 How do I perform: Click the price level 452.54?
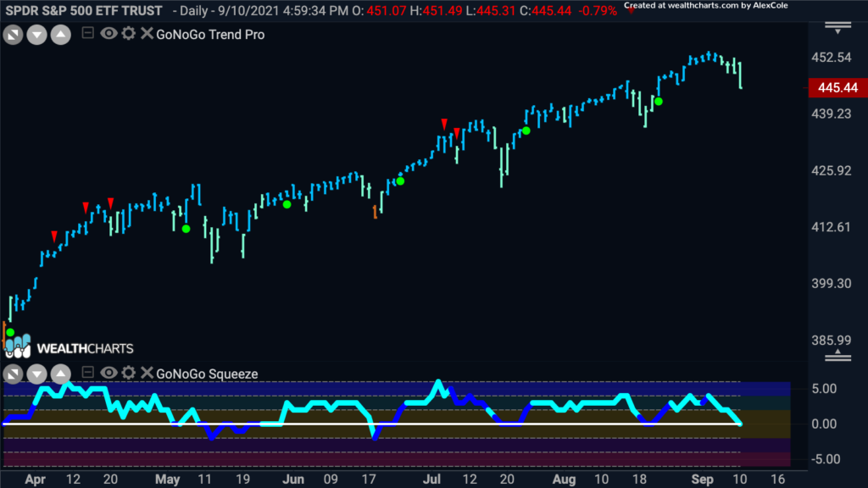point(831,58)
